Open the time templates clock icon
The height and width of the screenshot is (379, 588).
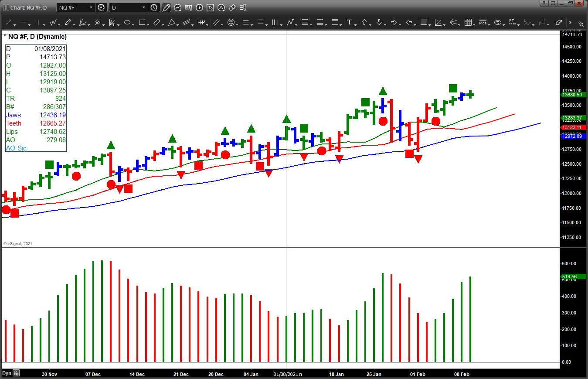pos(154,7)
